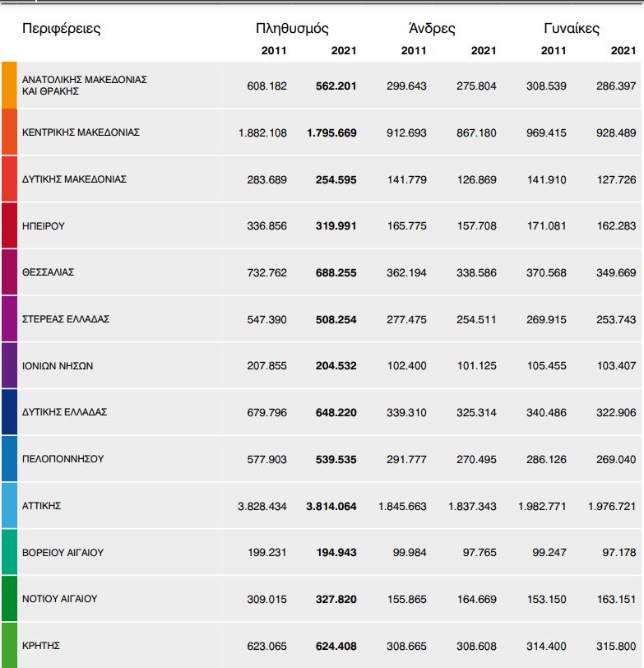Image resolution: width=644 pixels, height=668 pixels.
Task: Click the green swatch next to ΚΡΗΤΗΣ
Action: tap(9, 645)
